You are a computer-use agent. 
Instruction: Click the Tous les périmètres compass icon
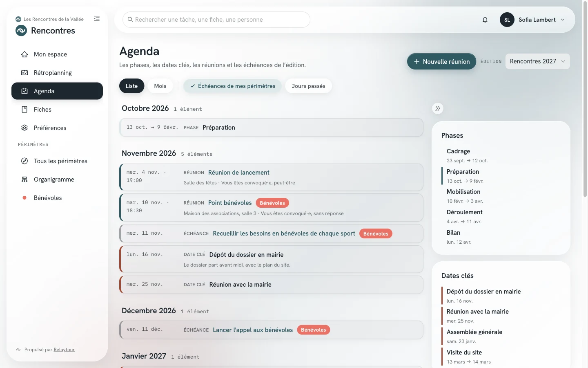coord(24,161)
